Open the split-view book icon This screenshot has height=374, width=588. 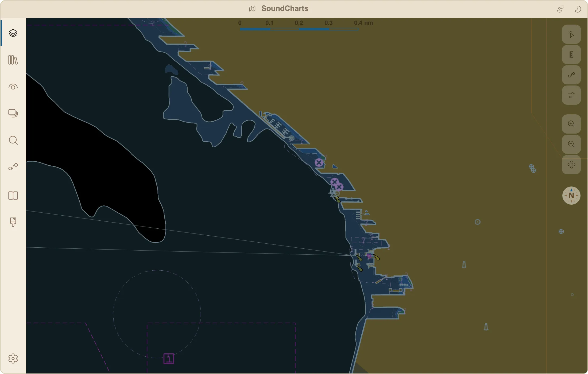tap(13, 196)
